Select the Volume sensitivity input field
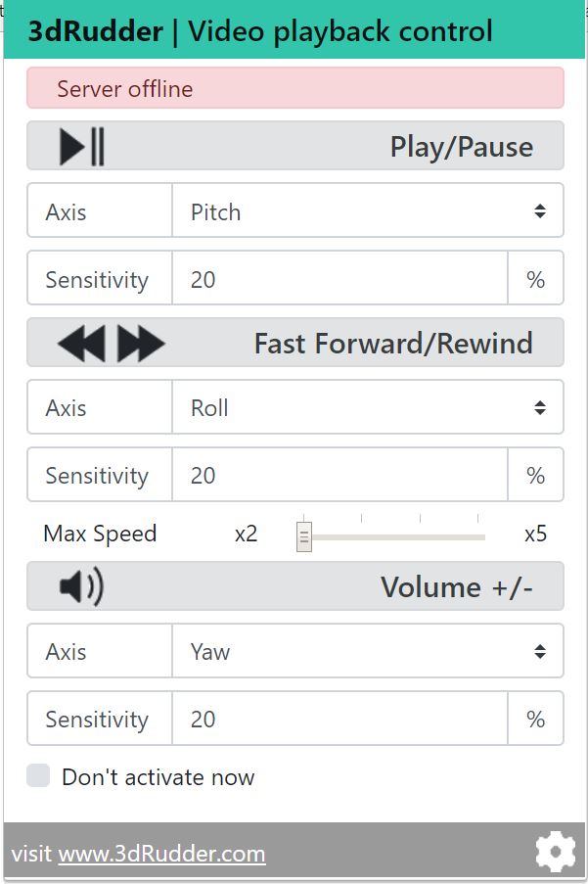This screenshot has width=588, height=884. tap(339, 719)
